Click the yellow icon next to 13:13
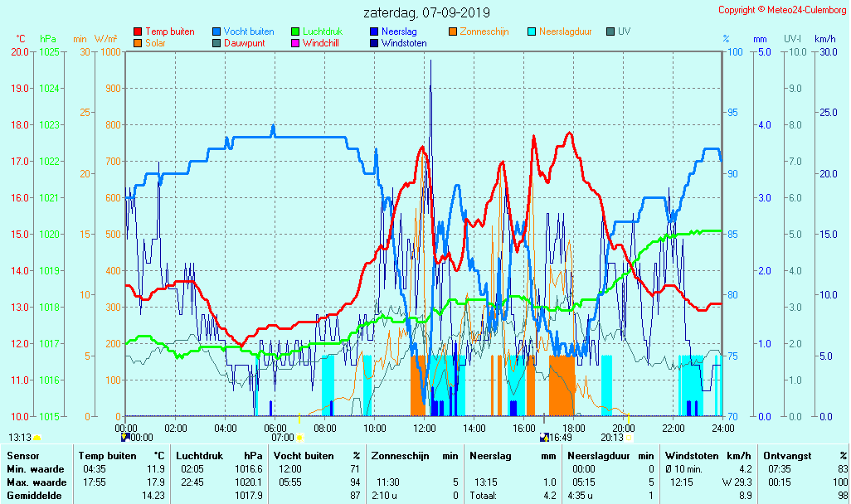Viewport: 851px width, 504px height. coord(37,438)
